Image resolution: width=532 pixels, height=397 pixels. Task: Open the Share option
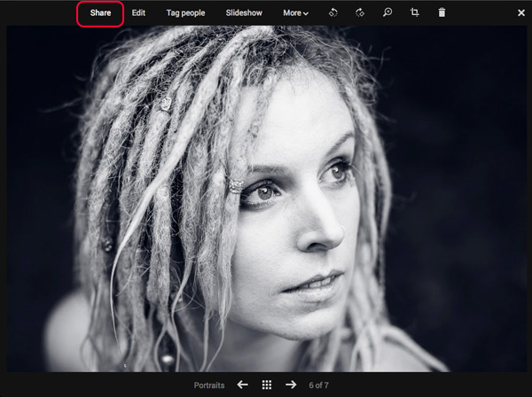[x=100, y=13]
